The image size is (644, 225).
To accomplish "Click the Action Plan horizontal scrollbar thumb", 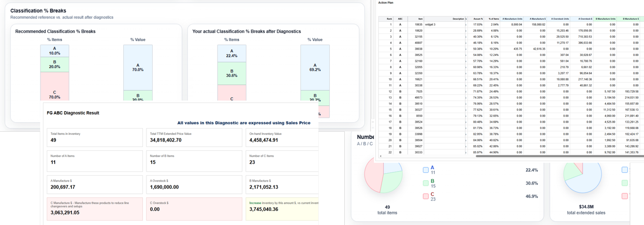I will point(560,156).
